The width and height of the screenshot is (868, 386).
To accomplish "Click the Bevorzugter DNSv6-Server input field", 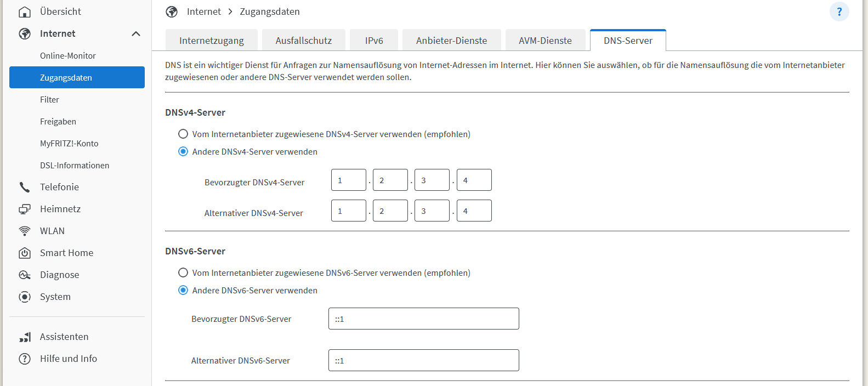I will (423, 319).
